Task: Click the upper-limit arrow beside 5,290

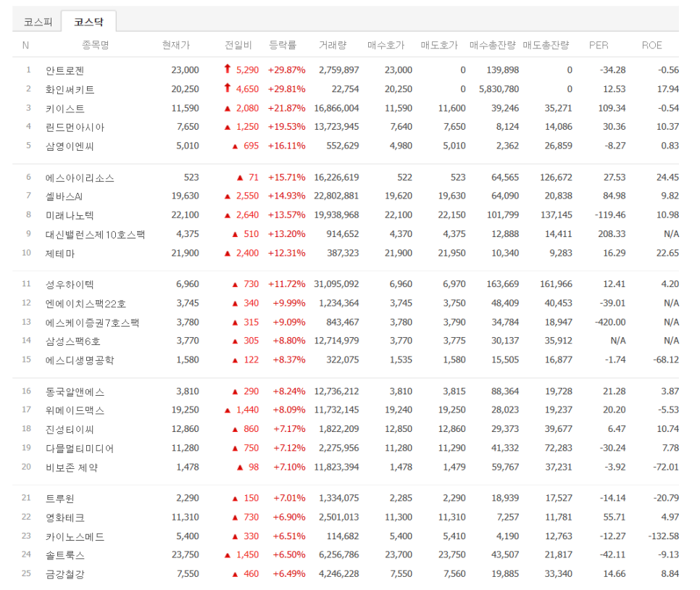Action: pyautogui.click(x=228, y=68)
